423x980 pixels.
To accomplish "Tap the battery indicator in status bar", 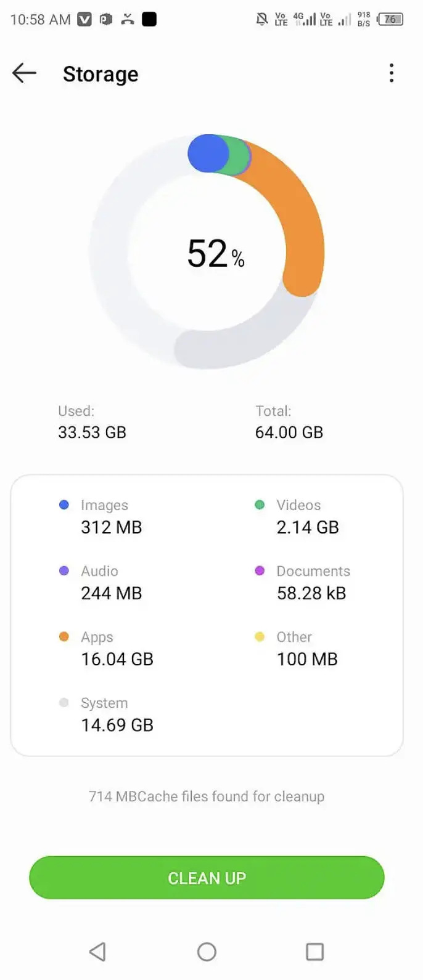I will tap(390, 19).
